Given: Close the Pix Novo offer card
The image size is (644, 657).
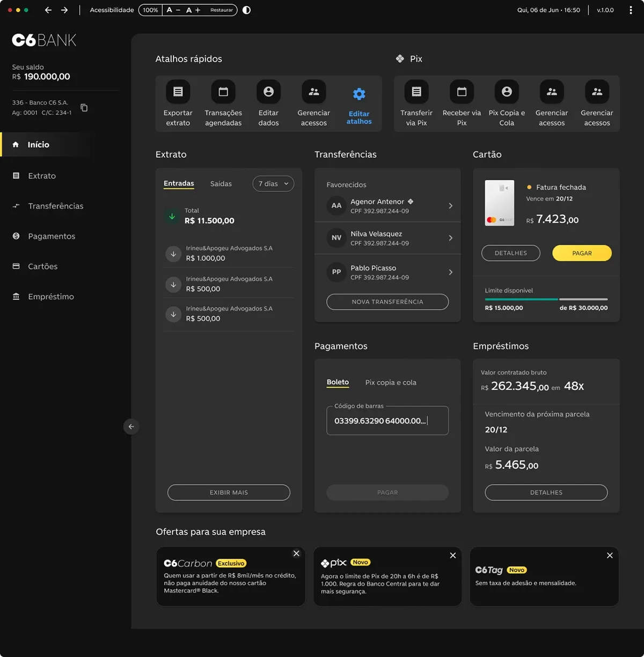Looking at the screenshot, I should (453, 556).
